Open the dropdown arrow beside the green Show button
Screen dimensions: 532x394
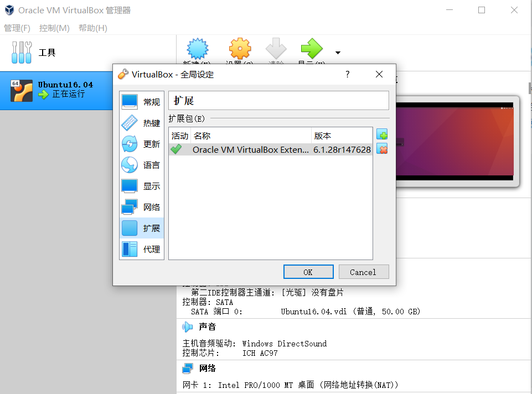(338, 53)
